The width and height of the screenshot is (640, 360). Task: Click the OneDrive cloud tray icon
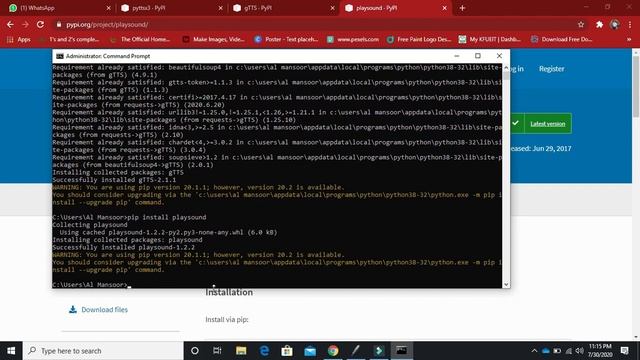click(546, 351)
